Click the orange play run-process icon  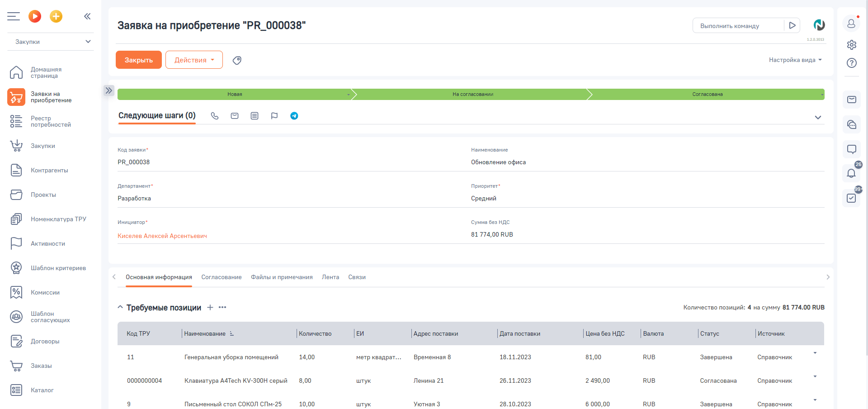pos(35,17)
